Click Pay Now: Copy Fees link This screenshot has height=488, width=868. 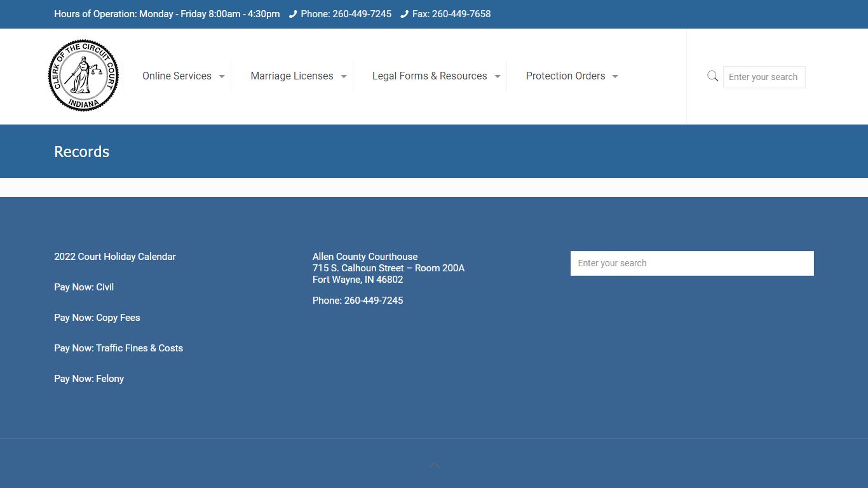coord(97,317)
